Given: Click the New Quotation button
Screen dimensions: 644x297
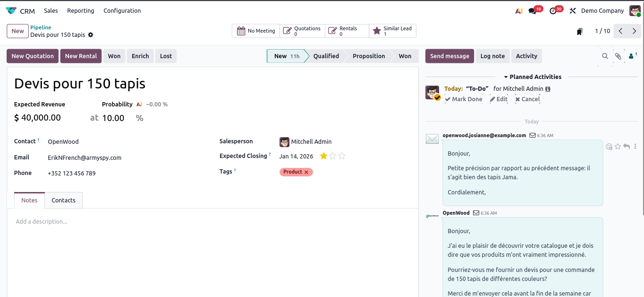Looking at the screenshot, I should (x=33, y=56).
